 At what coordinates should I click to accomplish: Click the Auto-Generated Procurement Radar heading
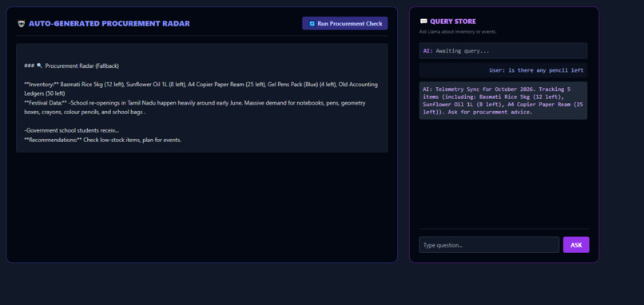(109, 24)
